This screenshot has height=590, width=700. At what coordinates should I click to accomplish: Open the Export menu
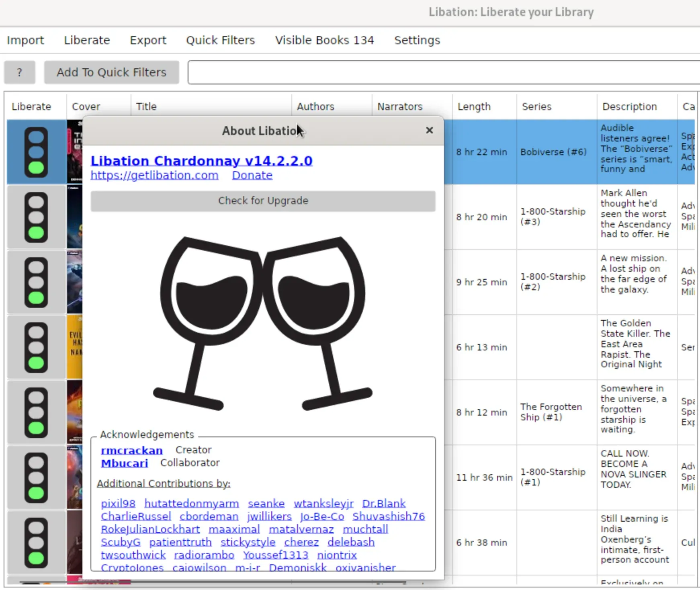[x=148, y=40]
